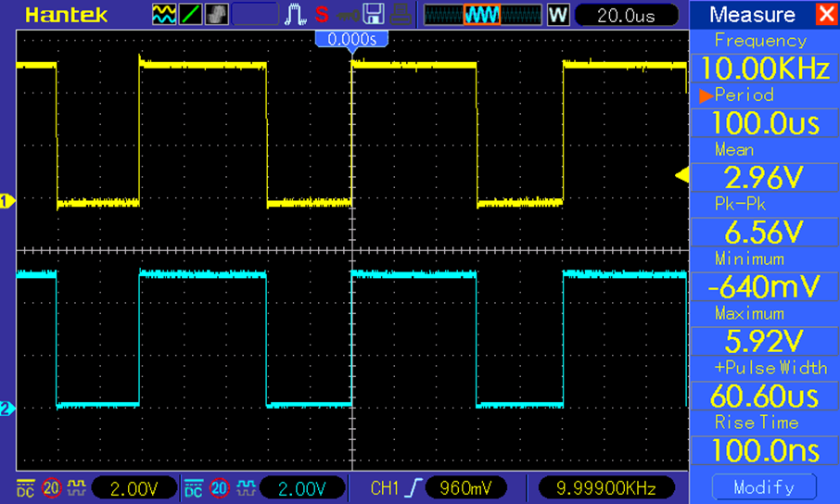Click the 60.60us pulse width value
Screen dimensions: 840x504
coord(765,397)
